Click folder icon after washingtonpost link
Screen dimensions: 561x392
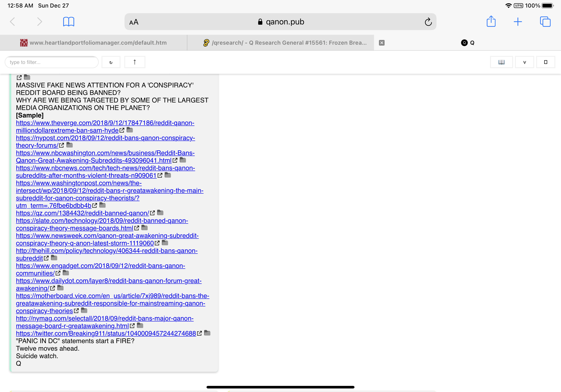pyautogui.click(x=103, y=205)
